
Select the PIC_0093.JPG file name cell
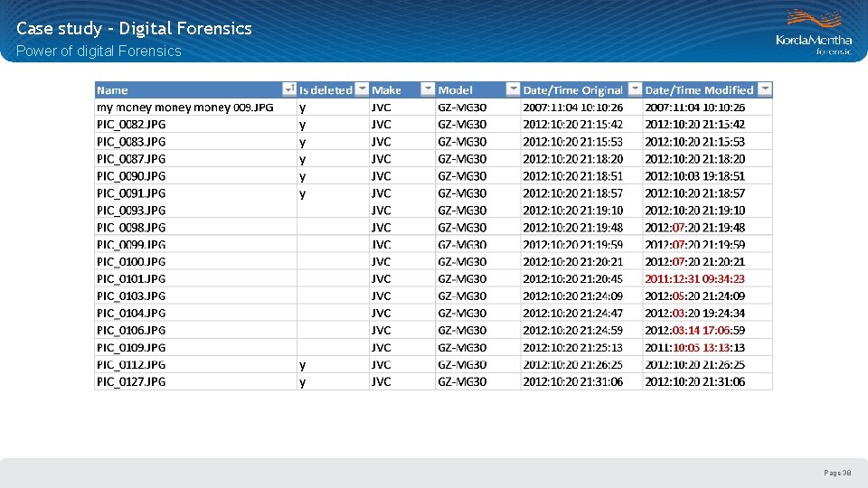[195, 211]
